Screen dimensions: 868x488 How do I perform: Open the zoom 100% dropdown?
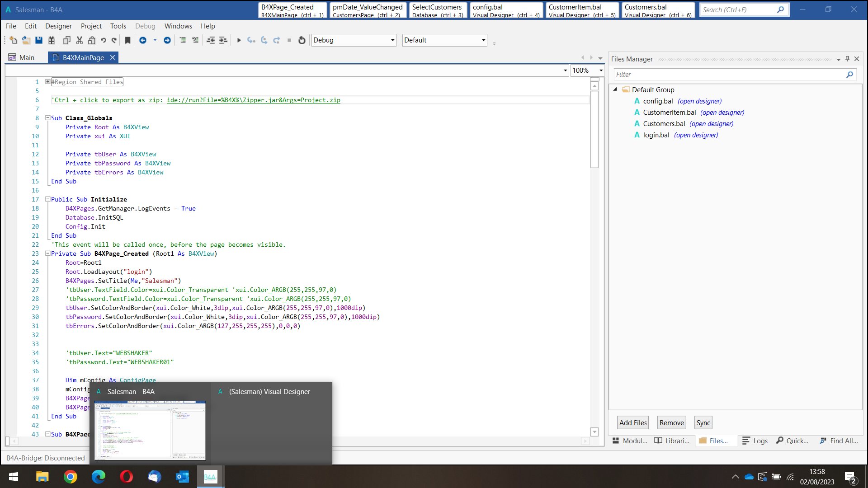click(601, 70)
